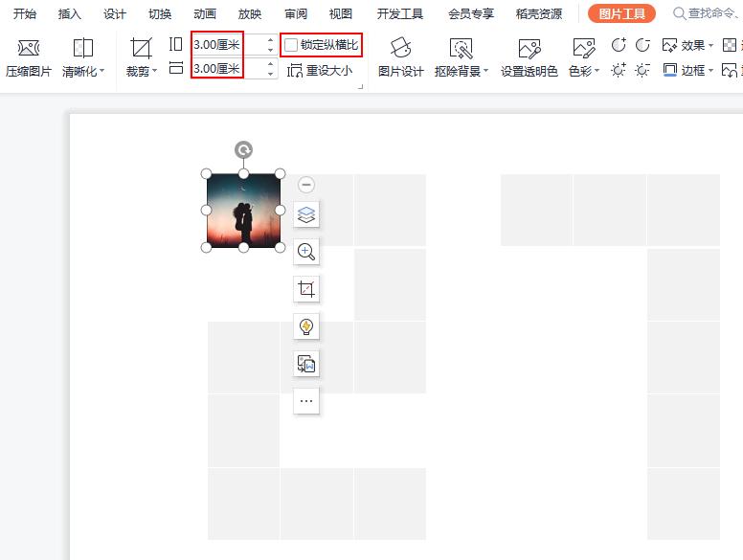Click the 设置透明色 transparent color icon
The width and height of the screenshot is (743, 560).
[x=529, y=48]
